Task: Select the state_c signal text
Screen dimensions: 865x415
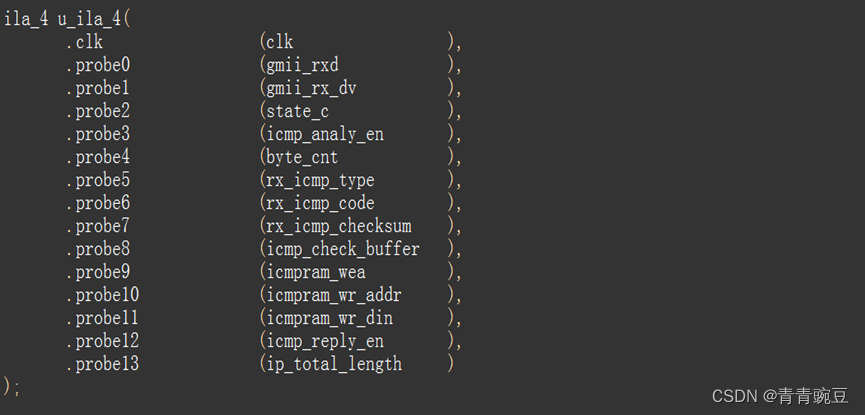Action: pyautogui.click(x=297, y=111)
